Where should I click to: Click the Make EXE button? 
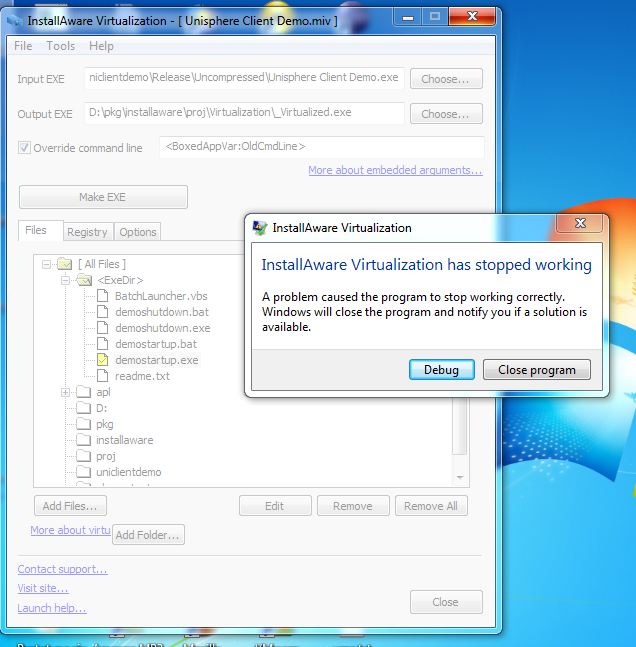tap(103, 197)
